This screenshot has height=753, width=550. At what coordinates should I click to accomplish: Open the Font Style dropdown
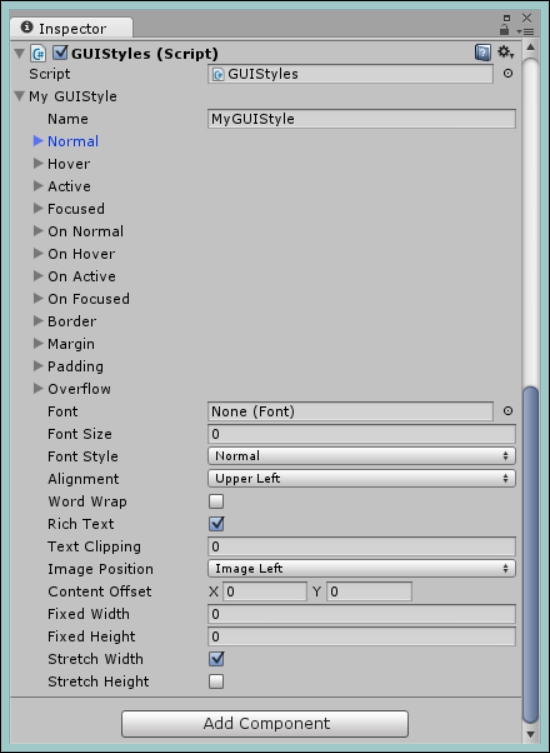tap(362, 456)
